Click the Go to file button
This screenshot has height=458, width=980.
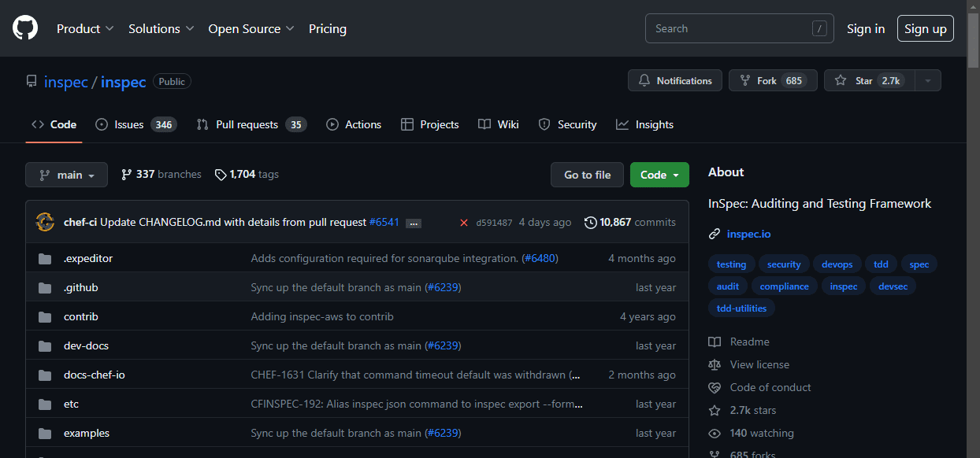coord(587,175)
